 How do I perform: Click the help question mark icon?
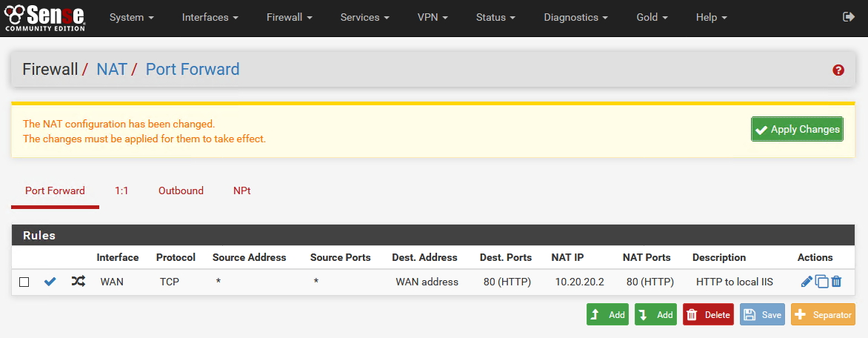click(x=838, y=70)
